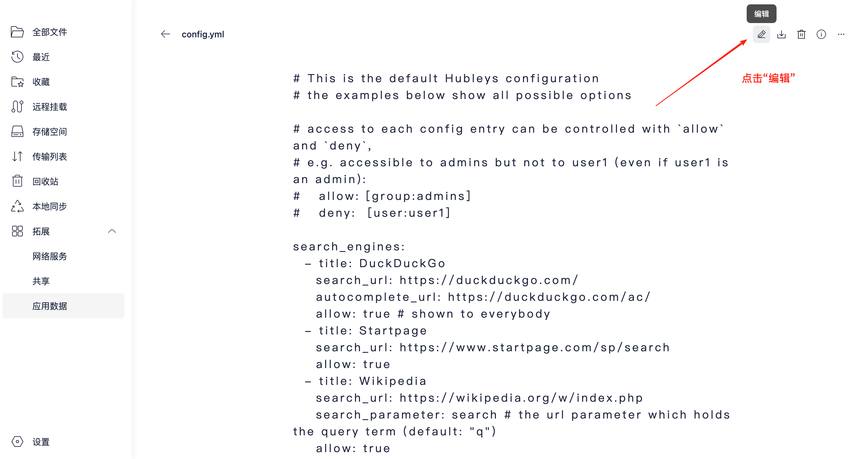Open the 远程挂载 icon in sidebar

17,106
